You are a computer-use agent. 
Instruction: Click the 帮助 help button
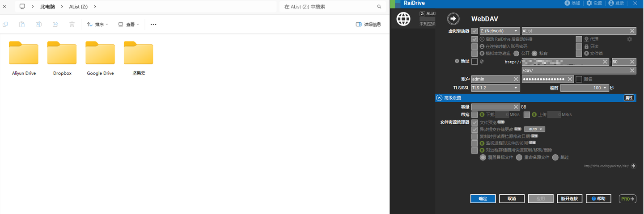click(598, 198)
